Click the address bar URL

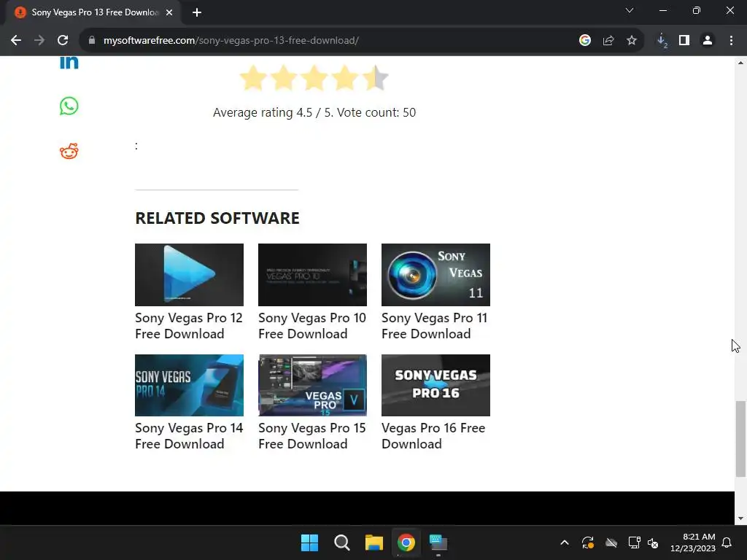pos(231,41)
